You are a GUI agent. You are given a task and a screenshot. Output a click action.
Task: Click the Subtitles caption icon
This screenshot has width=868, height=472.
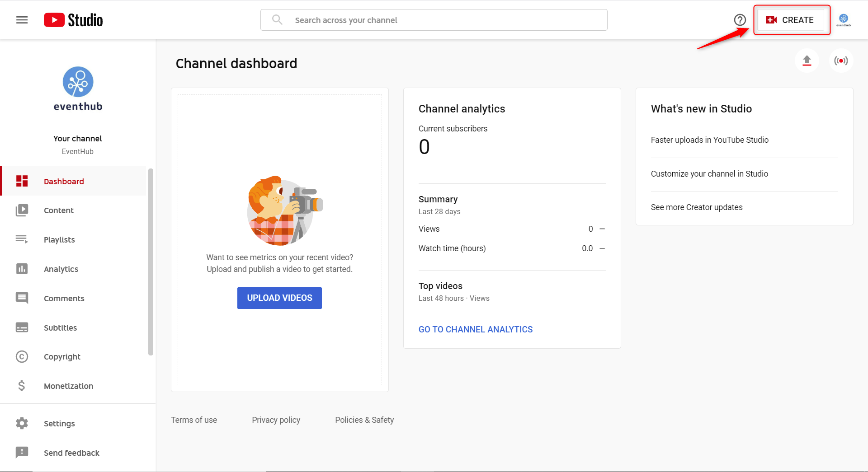[22, 327]
